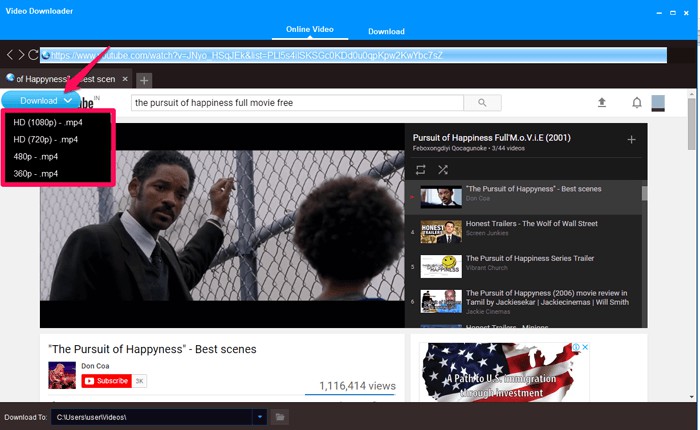Click the Screen Junkies channel name
The height and width of the screenshot is (430, 700).
coord(487,233)
